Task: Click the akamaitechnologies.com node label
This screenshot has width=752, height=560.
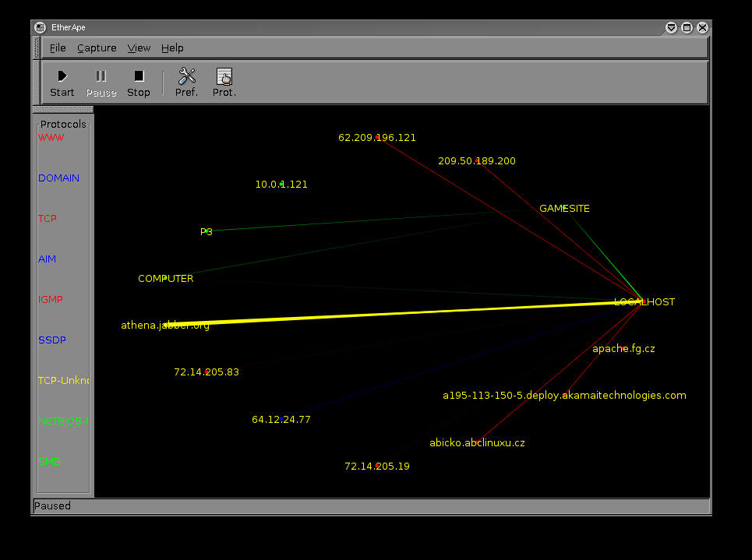Action: 564,396
